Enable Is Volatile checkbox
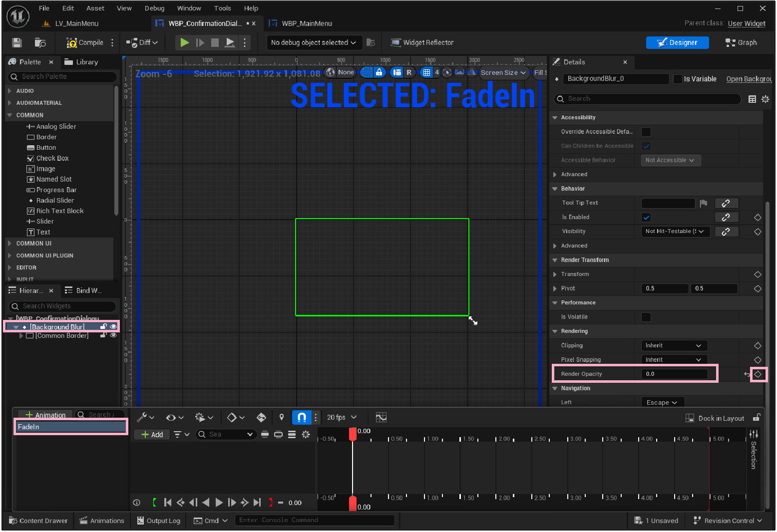This screenshot has width=777, height=532. pos(646,317)
